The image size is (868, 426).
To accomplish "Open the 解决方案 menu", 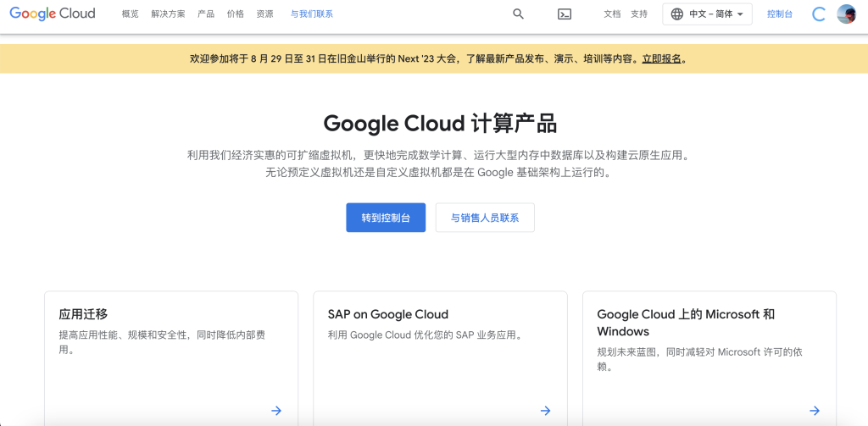I will tap(169, 14).
